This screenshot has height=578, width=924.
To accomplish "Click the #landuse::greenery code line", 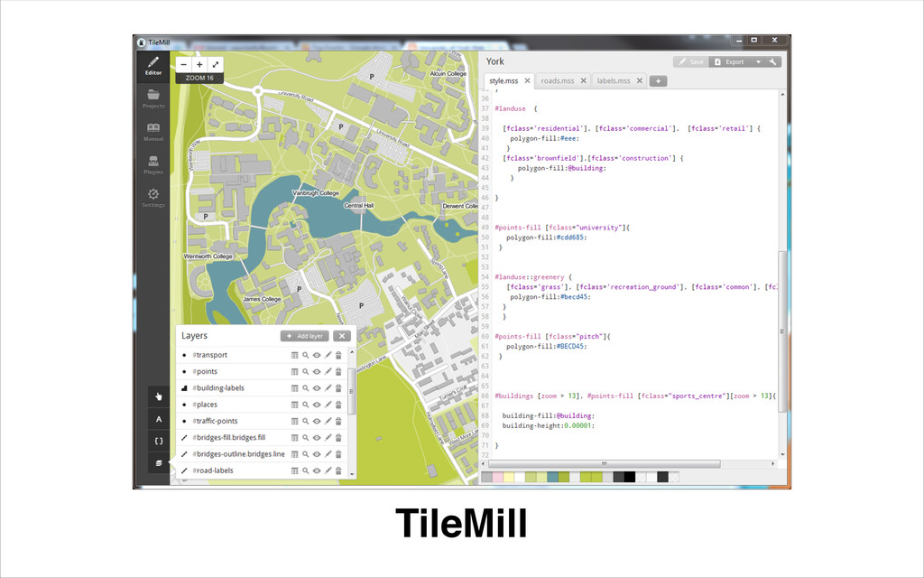I will pos(533,276).
